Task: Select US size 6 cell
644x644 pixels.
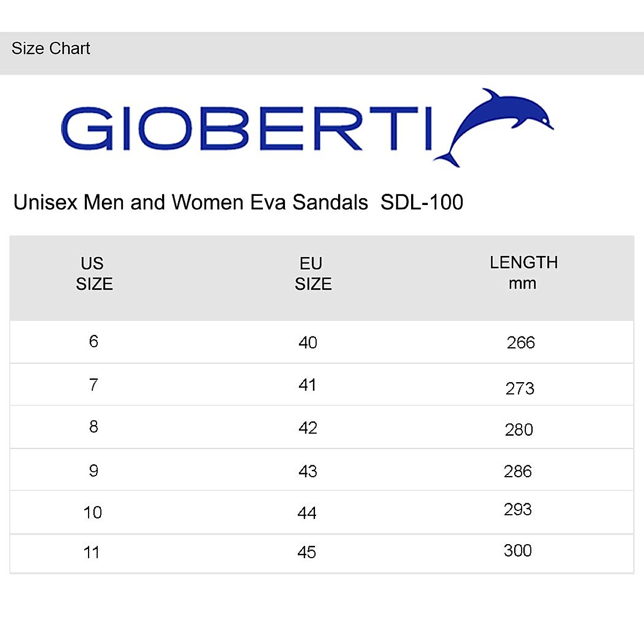Action: tap(93, 341)
